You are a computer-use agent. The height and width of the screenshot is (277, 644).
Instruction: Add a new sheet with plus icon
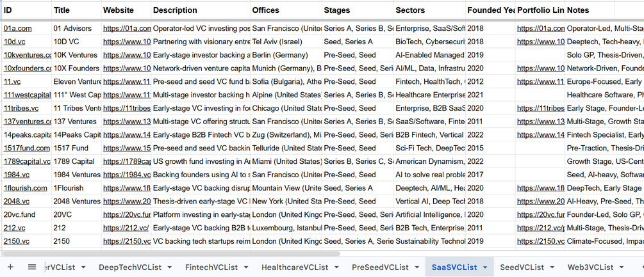(11, 267)
